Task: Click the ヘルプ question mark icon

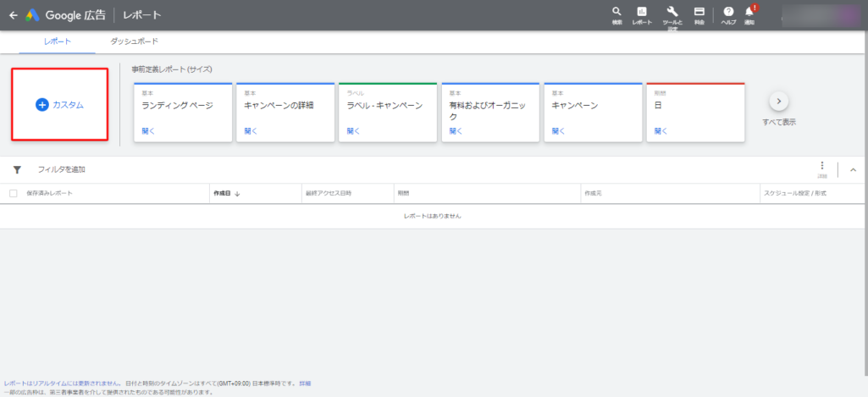Action: [728, 13]
